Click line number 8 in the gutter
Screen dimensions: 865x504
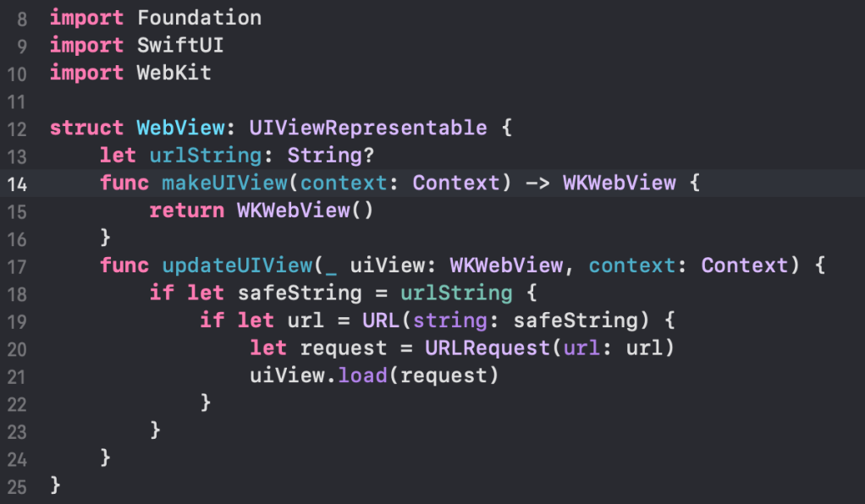[23, 19]
